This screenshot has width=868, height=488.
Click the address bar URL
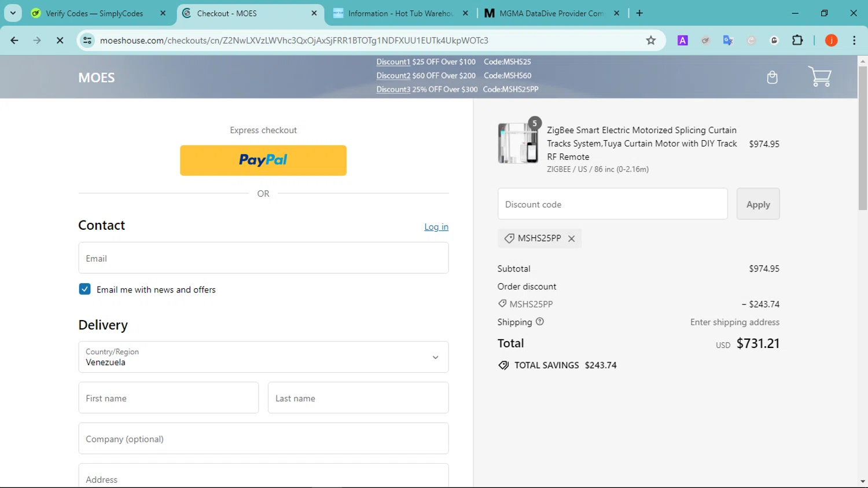[294, 41]
